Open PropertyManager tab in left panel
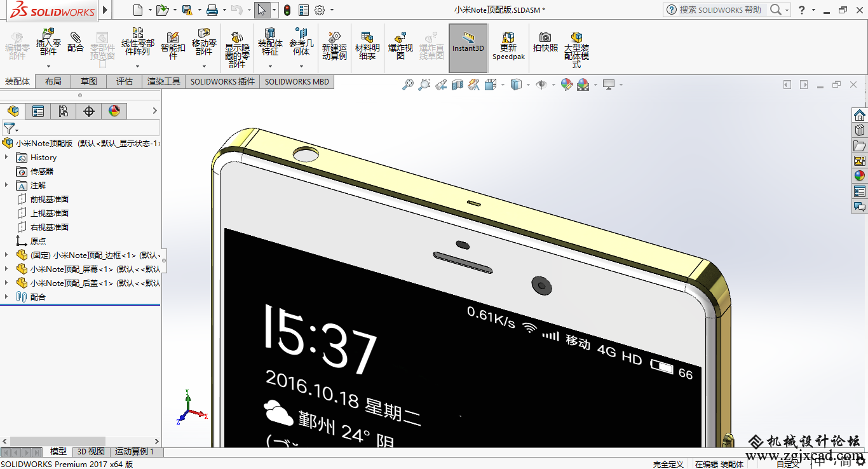The image size is (868, 469). click(38, 111)
